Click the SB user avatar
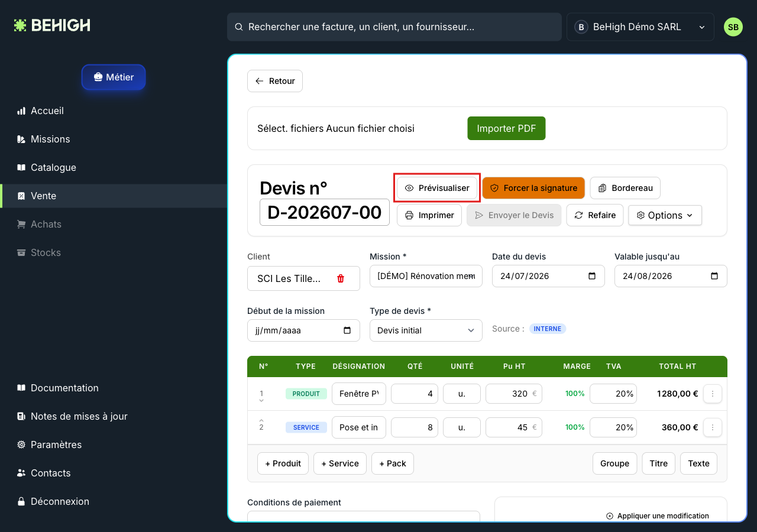The height and width of the screenshot is (532, 757). 733,27
